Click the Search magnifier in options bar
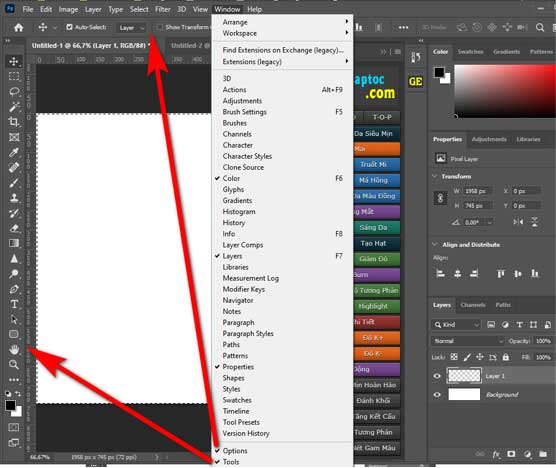The height and width of the screenshot is (468, 556). point(540,27)
